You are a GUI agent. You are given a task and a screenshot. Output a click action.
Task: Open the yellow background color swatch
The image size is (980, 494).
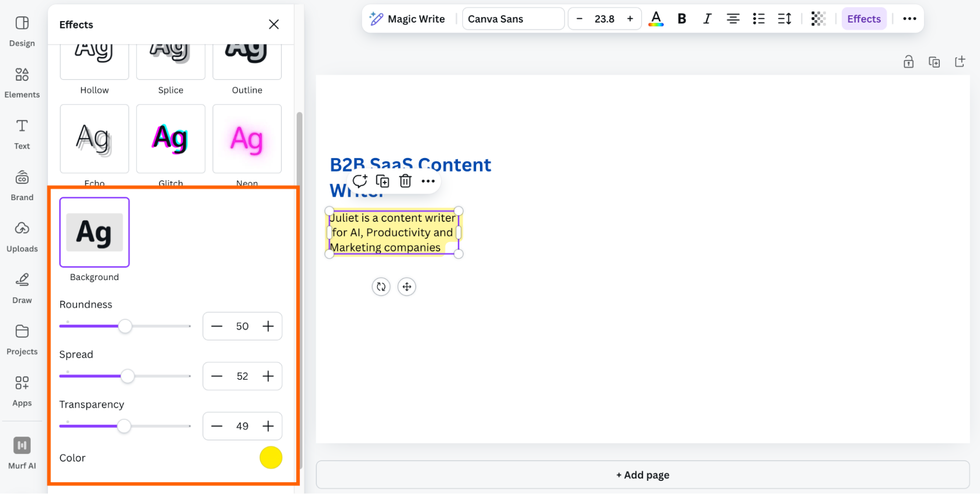[271, 458]
